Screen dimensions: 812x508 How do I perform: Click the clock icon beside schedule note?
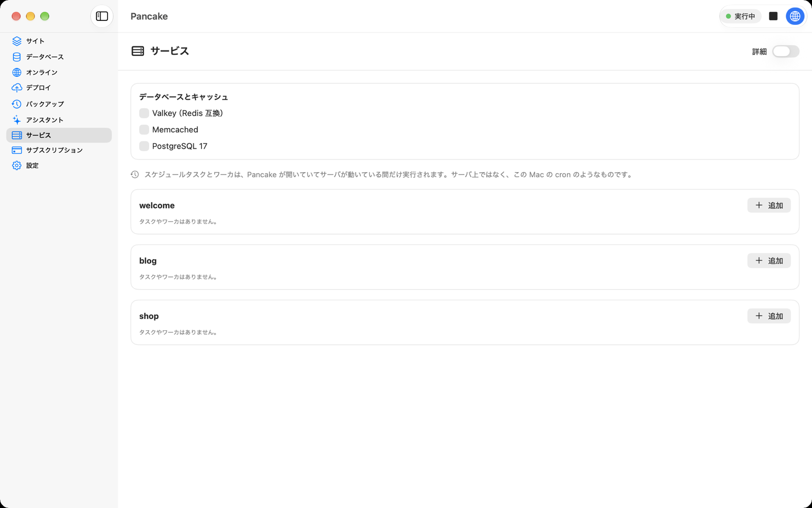134,175
